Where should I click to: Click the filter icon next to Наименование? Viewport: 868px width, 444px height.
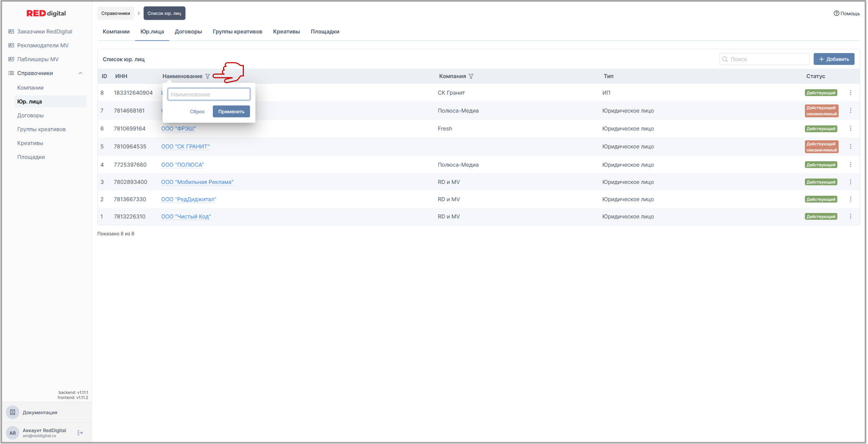208,76
